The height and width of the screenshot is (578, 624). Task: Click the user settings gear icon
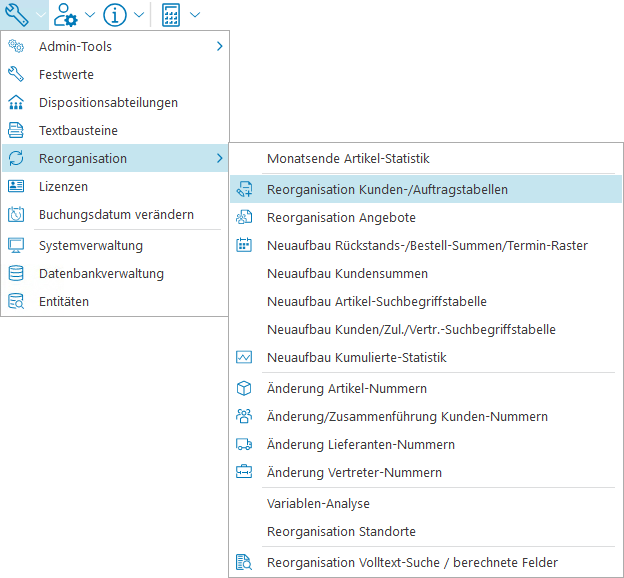tap(66, 15)
